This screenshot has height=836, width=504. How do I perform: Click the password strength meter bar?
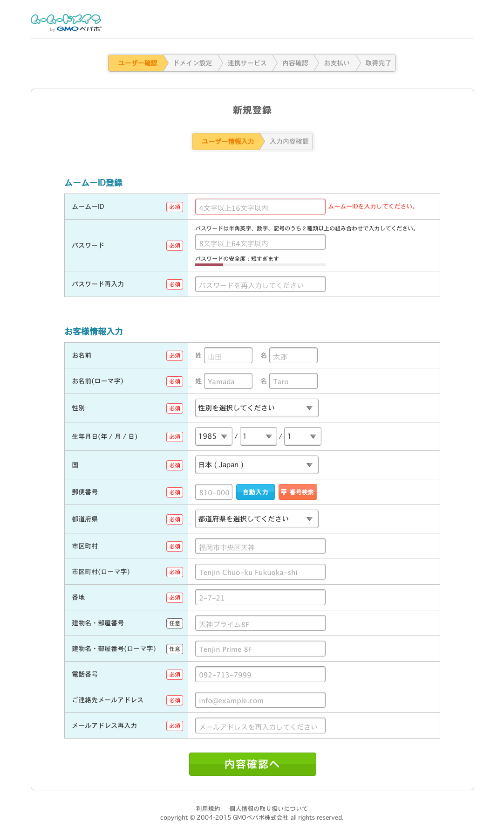pyautogui.click(x=260, y=265)
